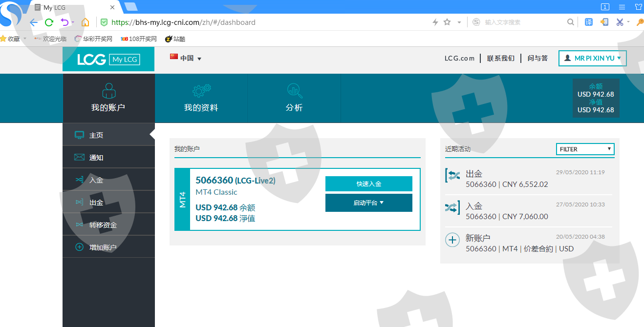This screenshot has width=644, height=327.
Task: Click the 出金 withdrawal arrows icon
Action: tap(79, 202)
